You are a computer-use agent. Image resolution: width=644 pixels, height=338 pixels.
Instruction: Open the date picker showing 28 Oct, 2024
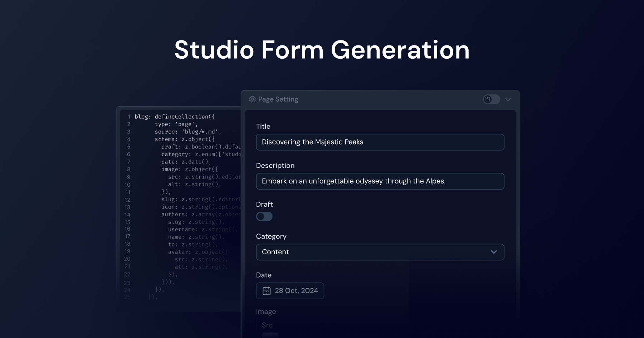[290, 291]
